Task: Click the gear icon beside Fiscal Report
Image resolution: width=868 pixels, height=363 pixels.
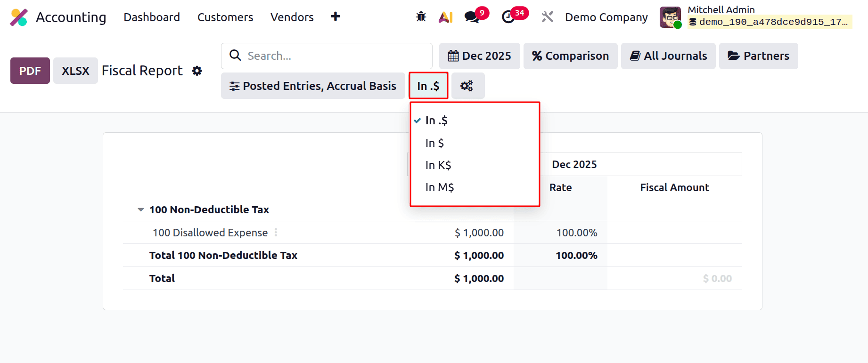Action: click(x=197, y=71)
